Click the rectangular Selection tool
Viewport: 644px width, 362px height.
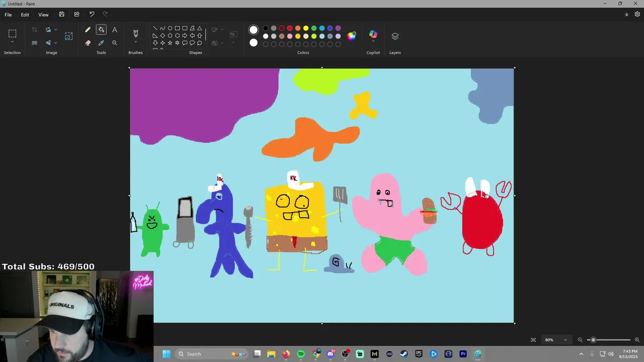(x=13, y=33)
